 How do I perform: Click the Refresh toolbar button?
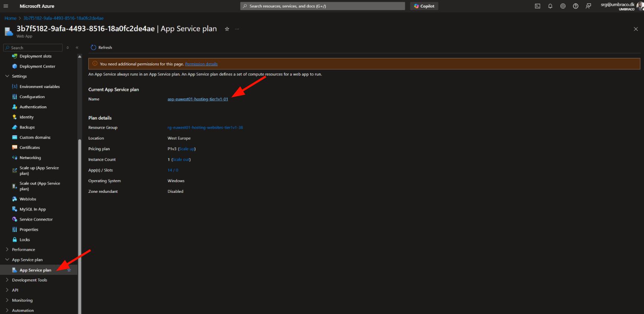(x=101, y=47)
